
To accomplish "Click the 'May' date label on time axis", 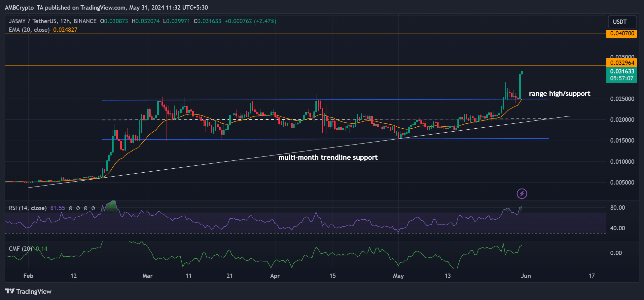I will tap(398, 276).
